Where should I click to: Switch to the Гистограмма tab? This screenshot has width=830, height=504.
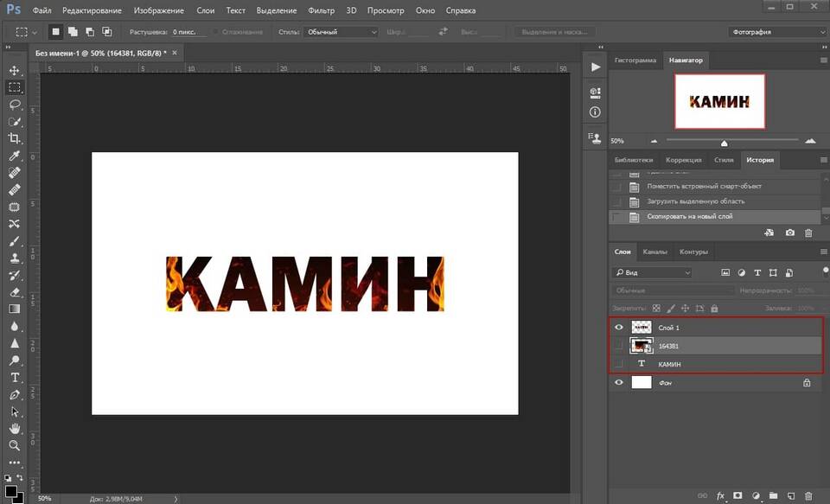coord(635,60)
